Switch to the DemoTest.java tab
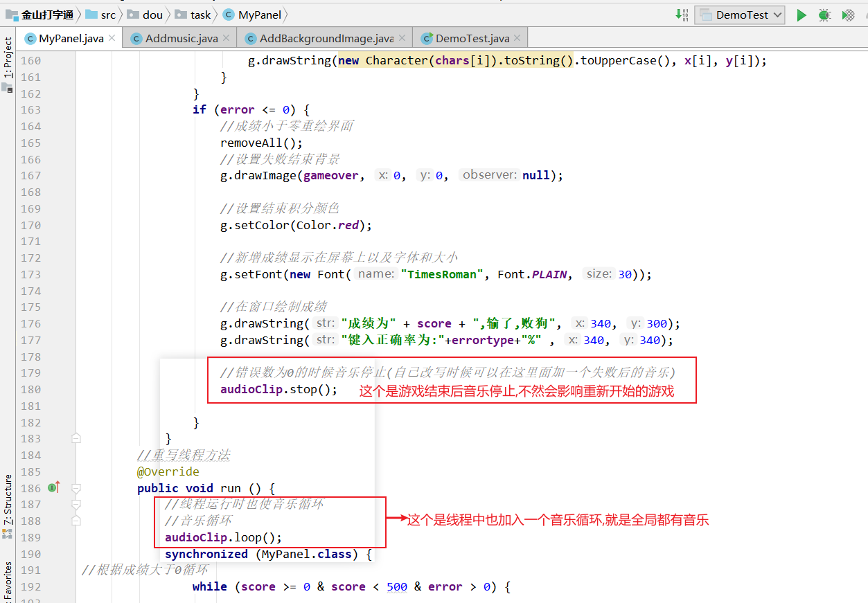This screenshot has height=603, width=868. pyautogui.click(x=471, y=38)
